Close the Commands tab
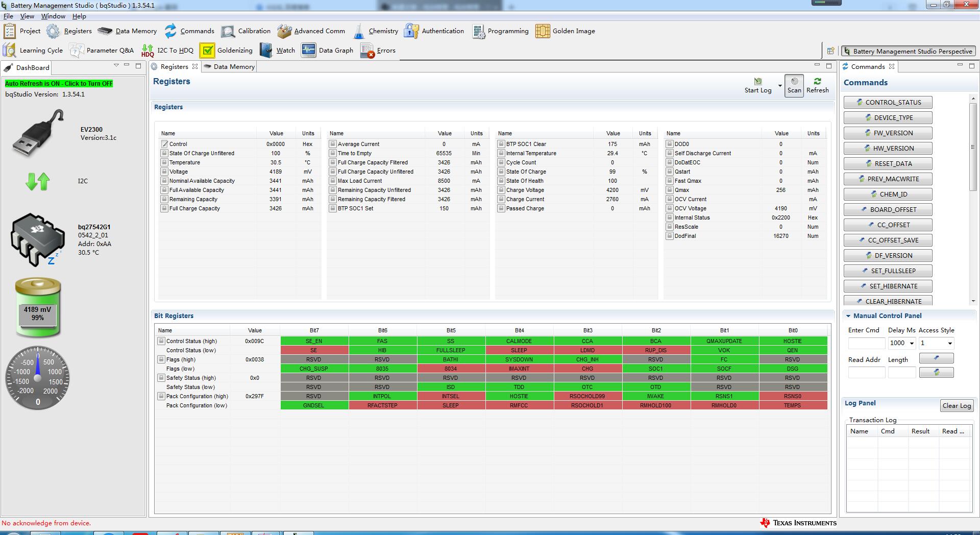 892,66
